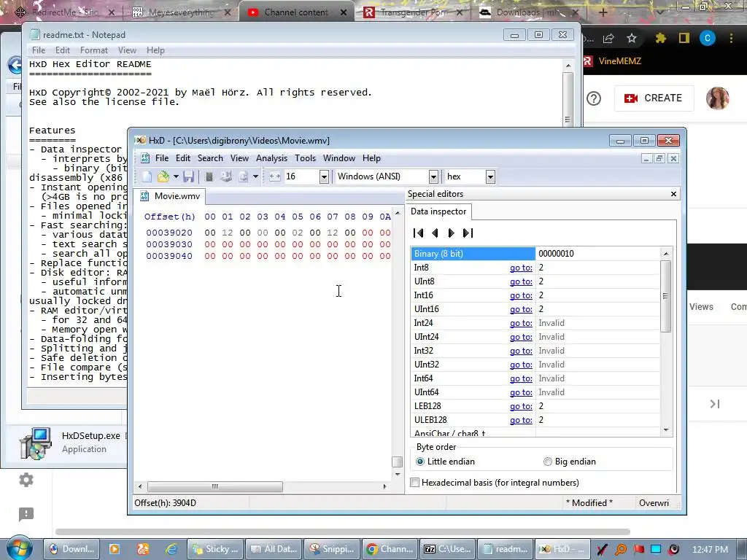Click the New file icon in HxD toolbar

147,176
